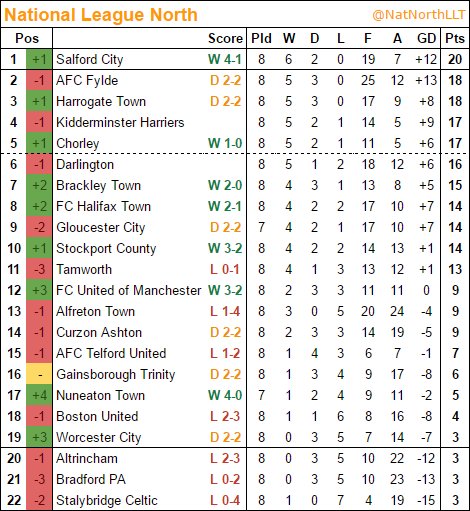Screen dimensions: 470x511
Task: Click the W 4-1 score for Salford
Action: tap(225, 60)
